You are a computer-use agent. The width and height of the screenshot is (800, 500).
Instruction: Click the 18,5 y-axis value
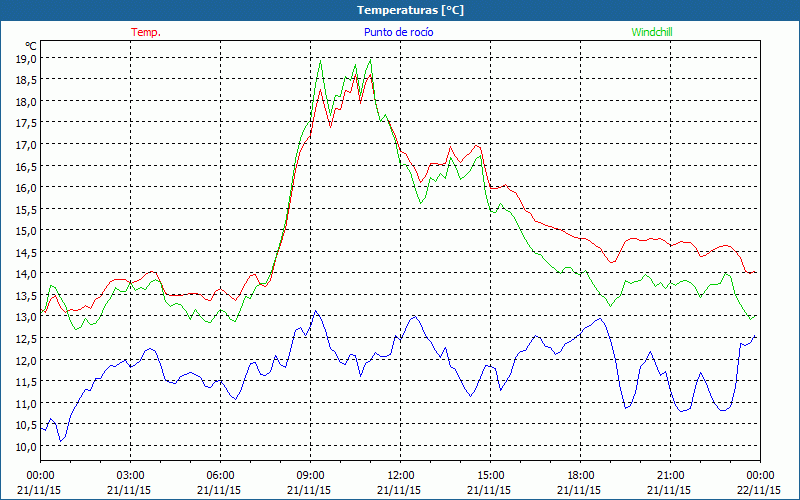click(28, 80)
